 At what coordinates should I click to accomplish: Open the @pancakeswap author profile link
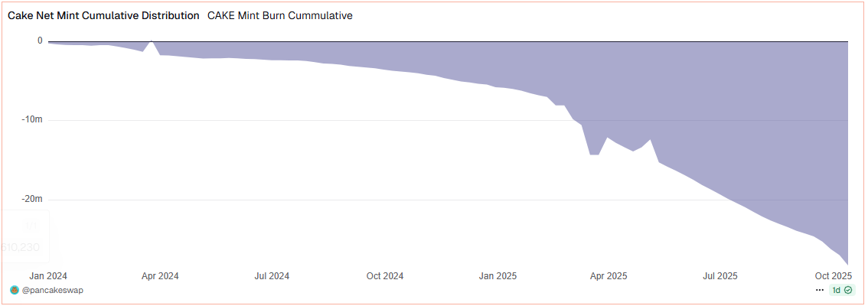[x=52, y=291]
